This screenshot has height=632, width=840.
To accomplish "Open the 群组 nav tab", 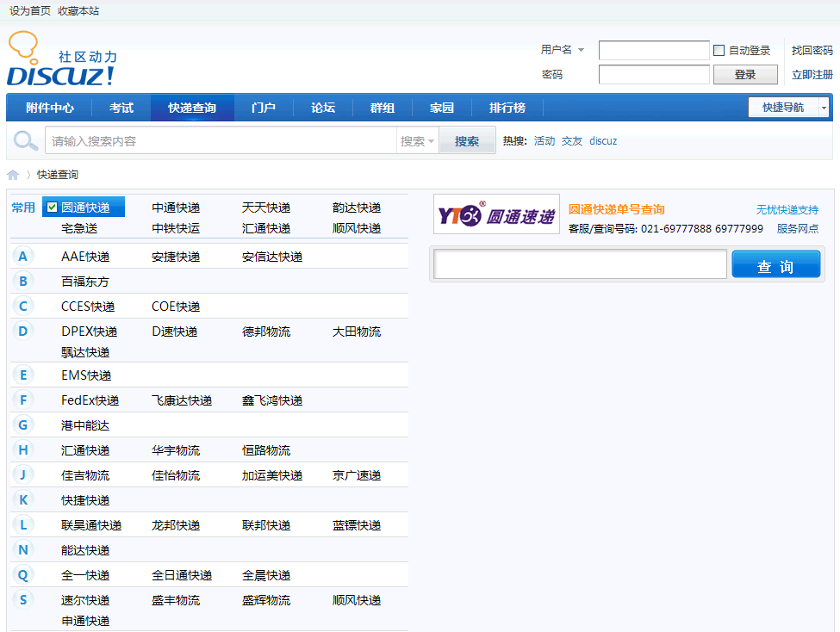I will 383,108.
